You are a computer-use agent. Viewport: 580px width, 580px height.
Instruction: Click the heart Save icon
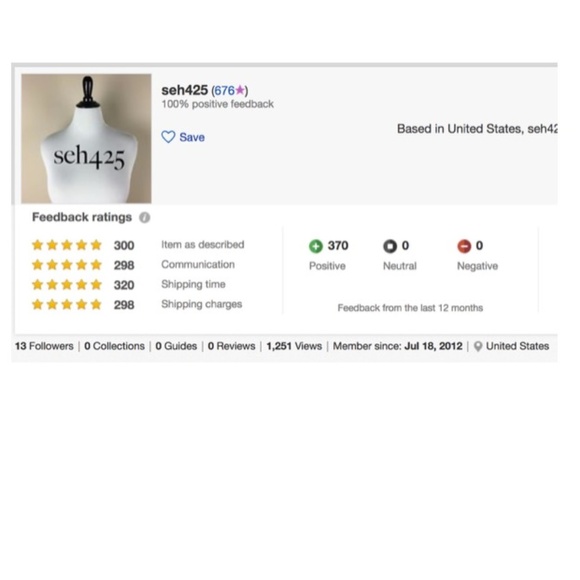168,137
